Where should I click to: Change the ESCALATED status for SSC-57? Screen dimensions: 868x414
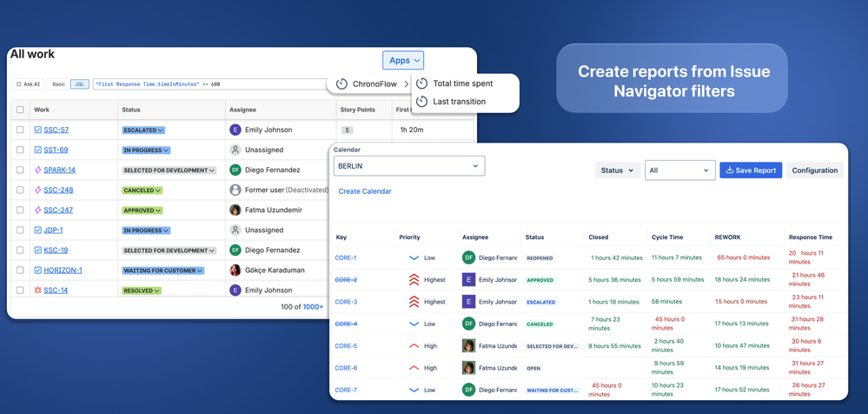(144, 130)
